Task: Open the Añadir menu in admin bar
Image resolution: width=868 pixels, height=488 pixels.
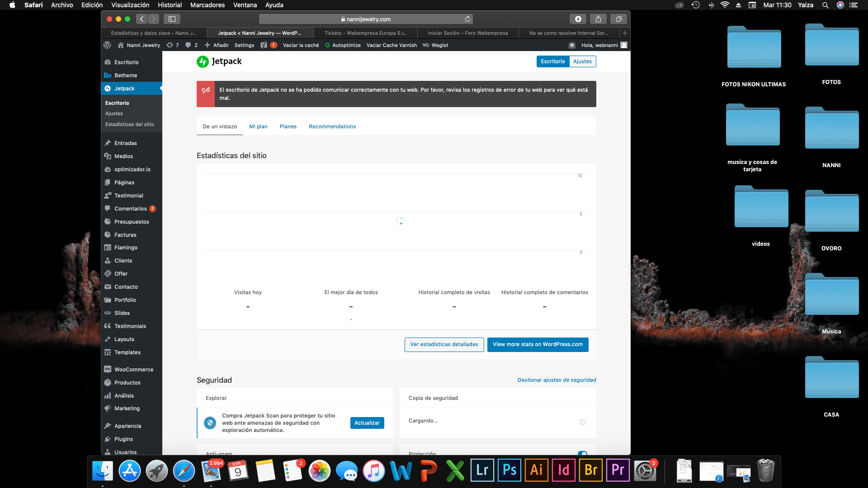Action: click(217, 45)
